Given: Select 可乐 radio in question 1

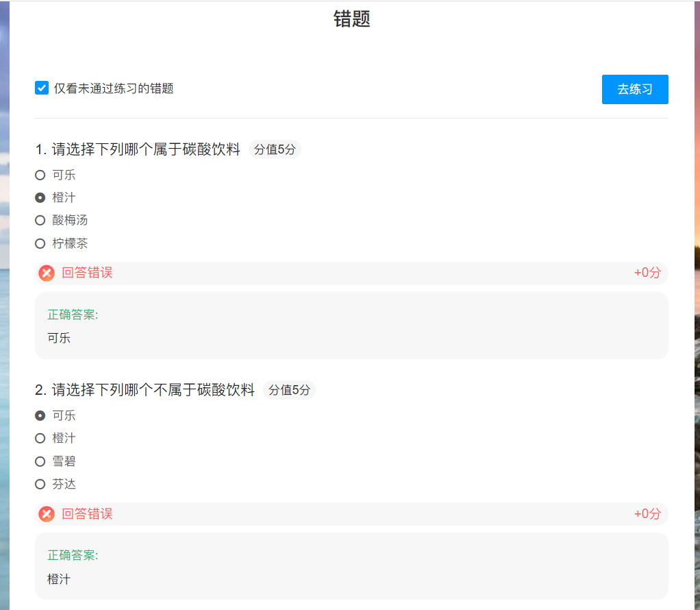Looking at the screenshot, I should coord(40,175).
